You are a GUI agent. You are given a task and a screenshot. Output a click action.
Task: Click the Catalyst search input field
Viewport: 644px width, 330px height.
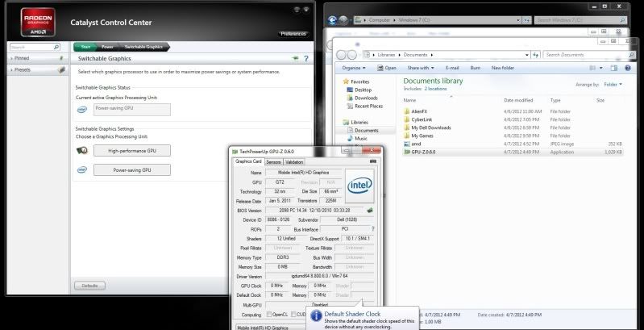click(x=31, y=48)
